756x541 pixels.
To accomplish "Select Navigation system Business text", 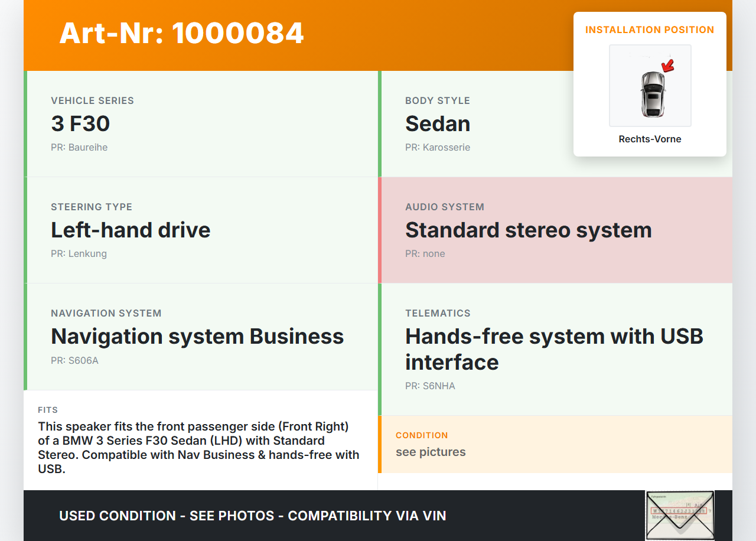I will (x=197, y=337).
